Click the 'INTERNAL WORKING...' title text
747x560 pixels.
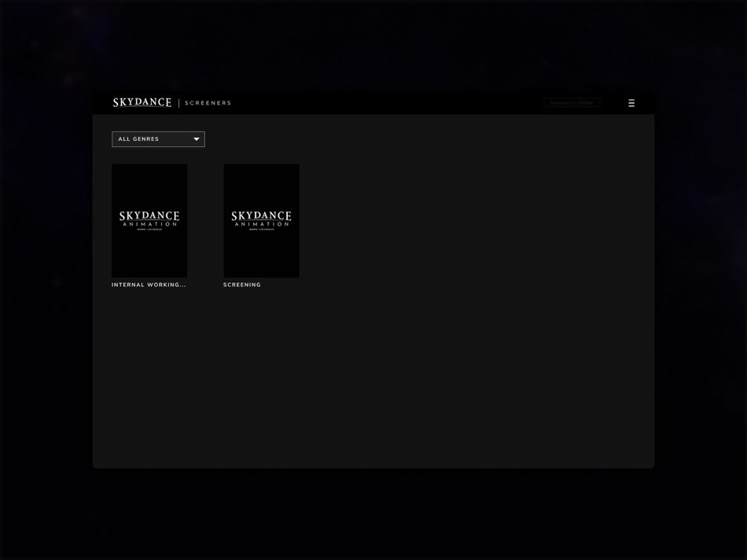pyautogui.click(x=149, y=285)
